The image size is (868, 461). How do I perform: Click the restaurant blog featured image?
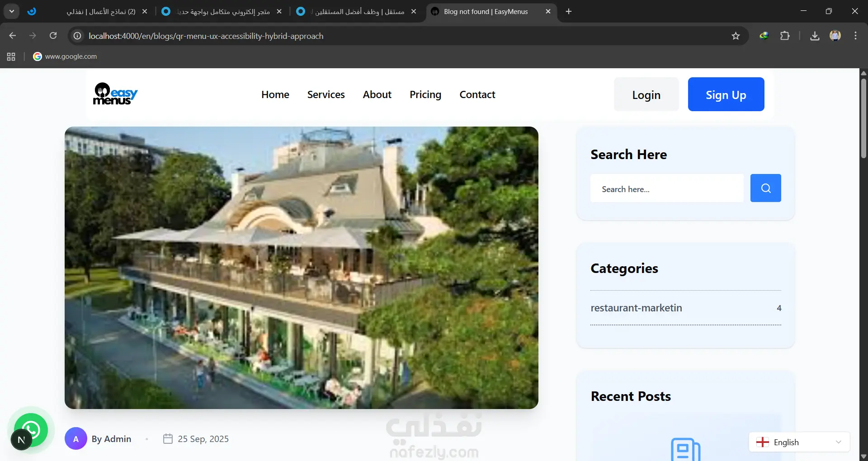(302, 268)
